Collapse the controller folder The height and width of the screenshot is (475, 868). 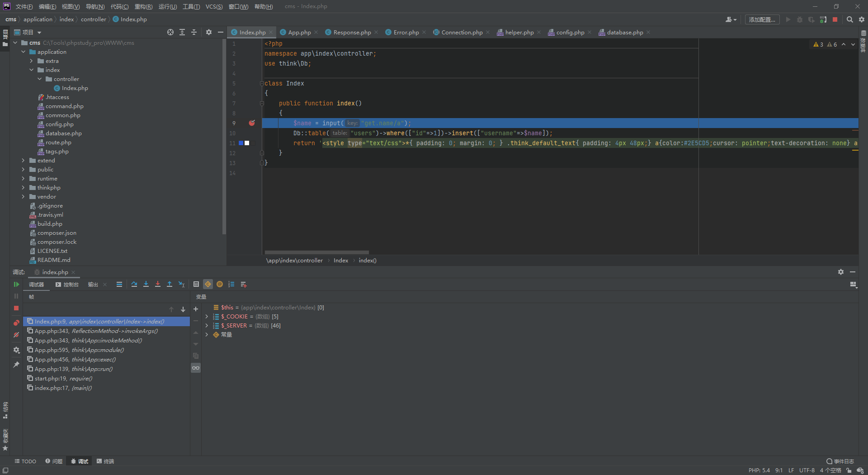(x=40, y=79)
